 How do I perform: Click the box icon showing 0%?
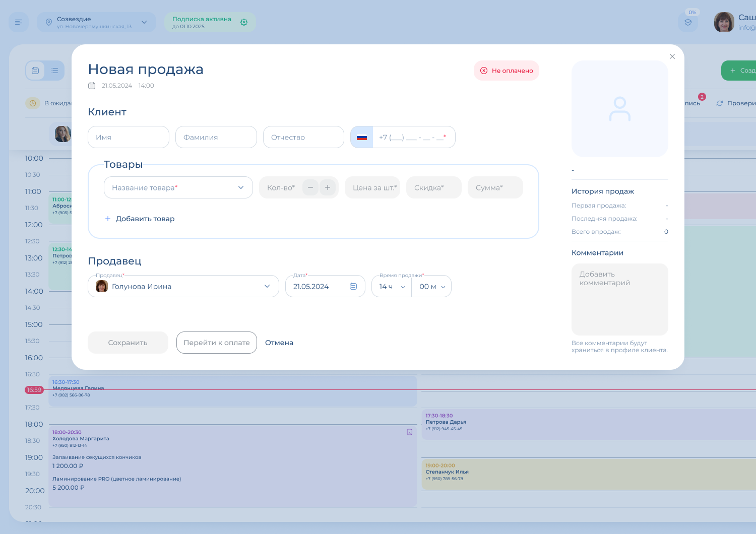pyautogui.click(x=688, y=22)
